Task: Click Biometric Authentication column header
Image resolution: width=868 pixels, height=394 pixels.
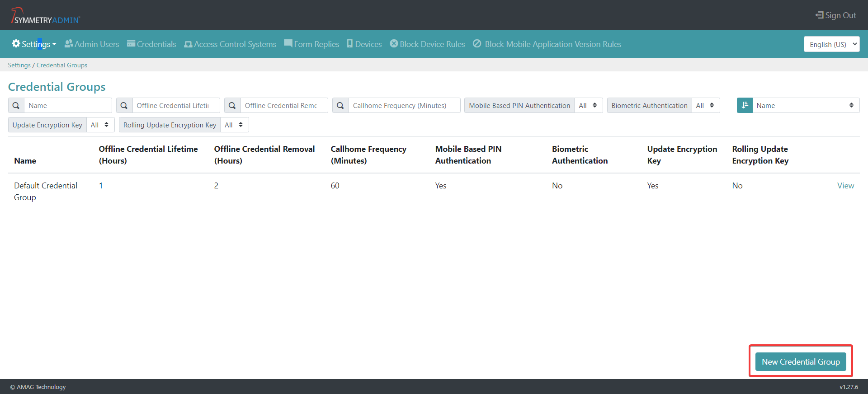Action: pyautogui.click(x=580, y=155)
